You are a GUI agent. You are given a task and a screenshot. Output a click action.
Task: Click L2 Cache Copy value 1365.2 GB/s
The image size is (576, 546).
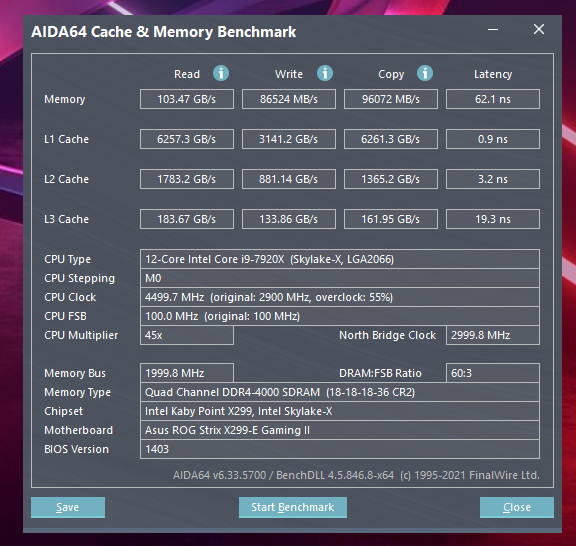click(391, 179)
